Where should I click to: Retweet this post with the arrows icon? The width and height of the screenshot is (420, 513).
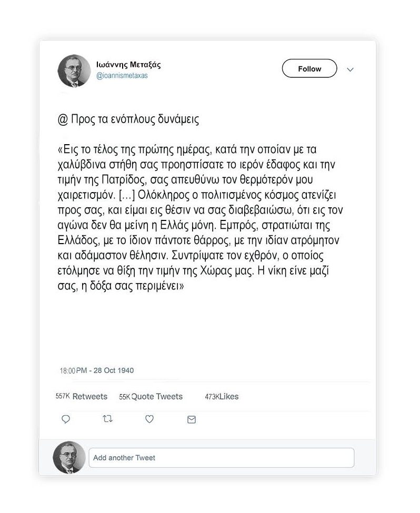tap(108, 419)
